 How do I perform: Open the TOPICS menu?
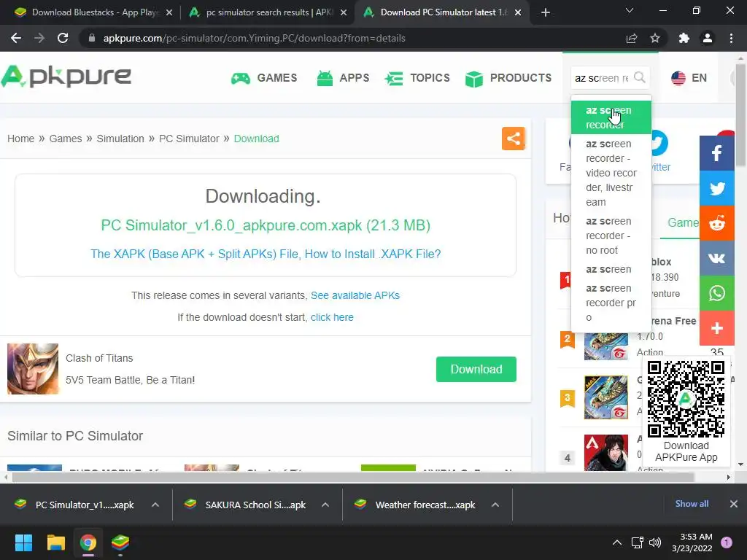[x=417, y=77]
